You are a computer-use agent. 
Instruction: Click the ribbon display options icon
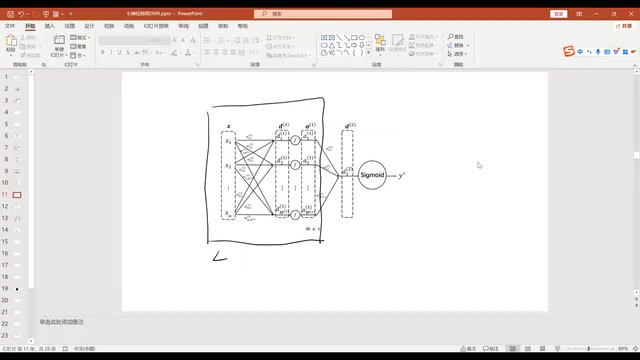pos(579,14)
